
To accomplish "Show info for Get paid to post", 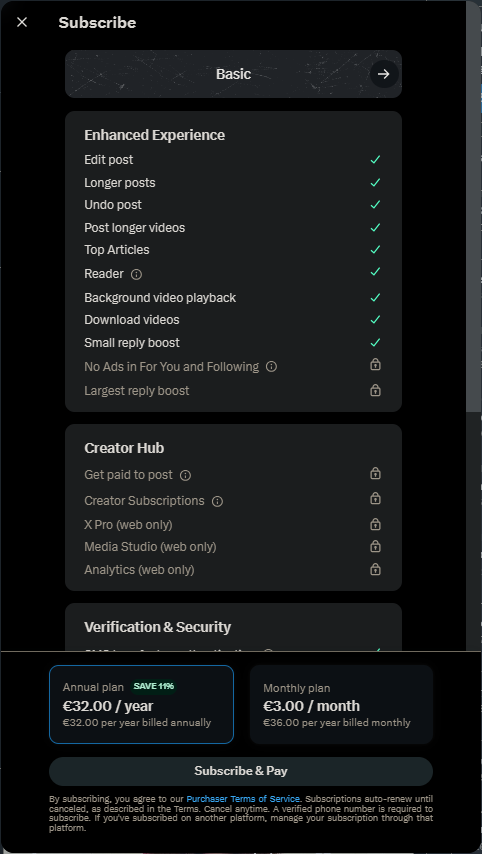I will coord(185,475).
